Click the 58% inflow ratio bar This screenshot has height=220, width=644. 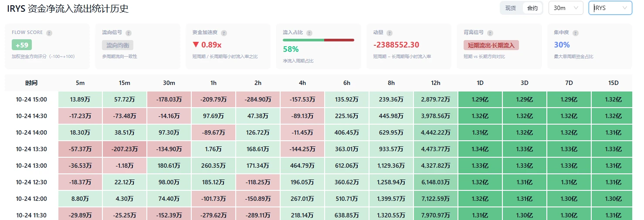(x=319, y=40)
